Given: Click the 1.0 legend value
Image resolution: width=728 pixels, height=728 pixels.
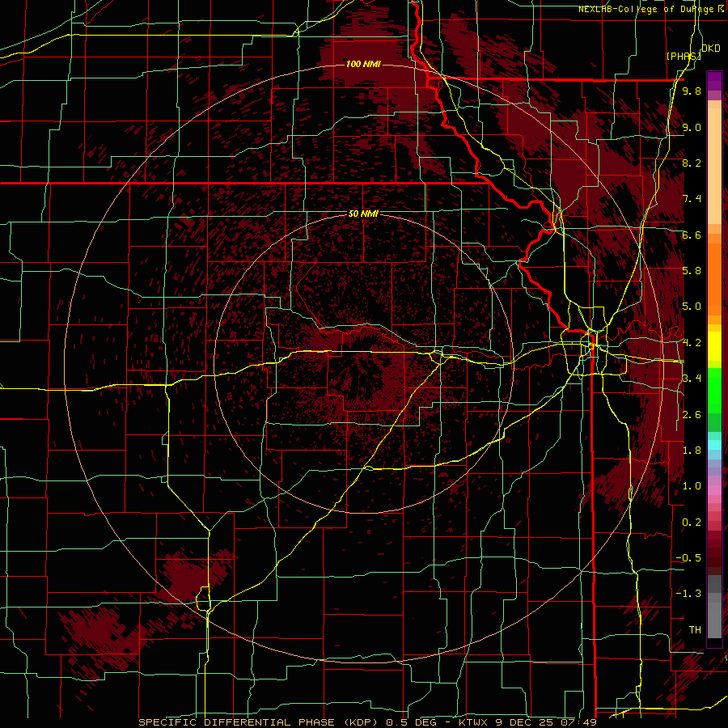Looking at the screenshot, I should click(x=692, y=486).
